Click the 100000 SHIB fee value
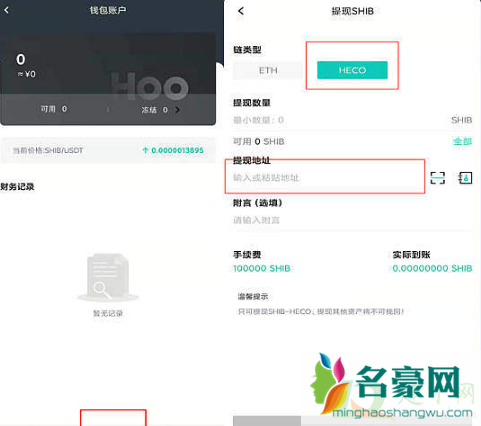The height and width of the screenshot is (426, 481). (x=262, y=268)
